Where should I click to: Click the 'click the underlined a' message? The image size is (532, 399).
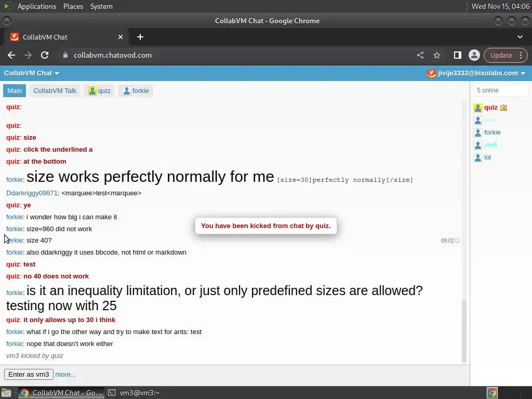click(58, 149)
